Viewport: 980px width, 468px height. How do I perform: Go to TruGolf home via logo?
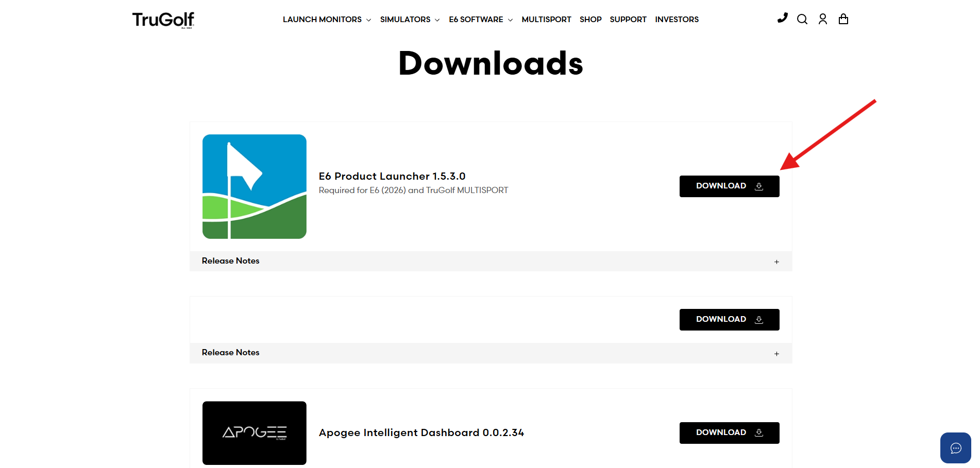pyautogui.click(x=163, y=20)
